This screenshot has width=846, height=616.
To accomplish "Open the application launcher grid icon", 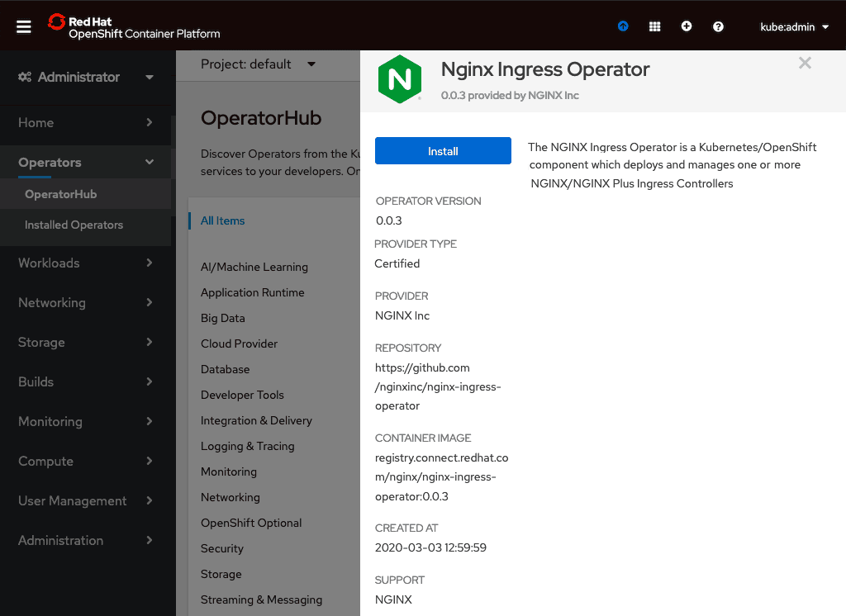I will pyautogui.click(x=654, y=26).
